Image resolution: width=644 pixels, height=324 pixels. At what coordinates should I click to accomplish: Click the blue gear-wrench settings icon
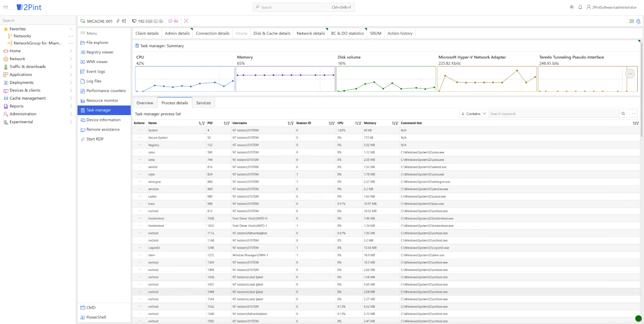pyautogui.click(x=639, y=21)
